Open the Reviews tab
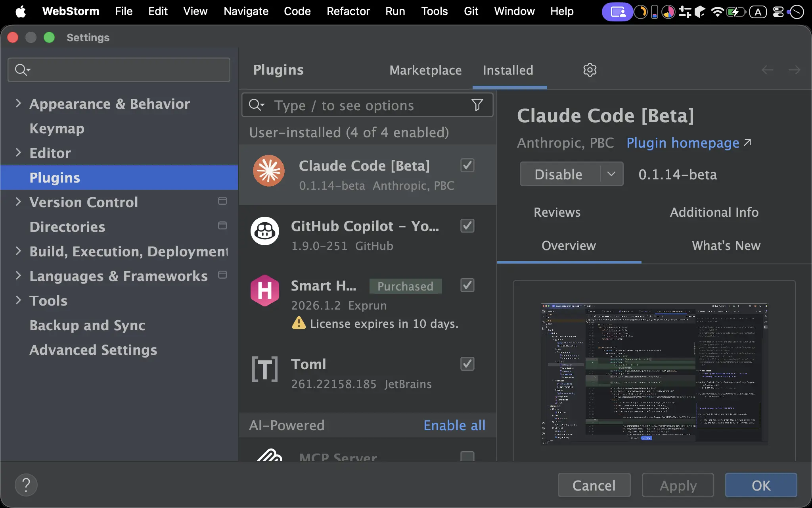The height and width of the screenshot is (508, 812). tap(557, 212)
